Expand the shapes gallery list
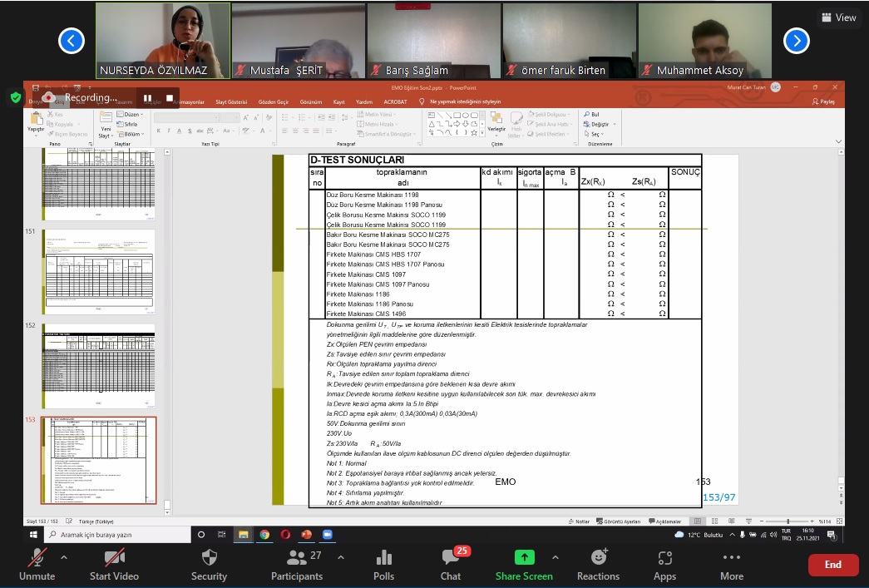The height and width of the screenshot is (588, 869). coord(482,133)
